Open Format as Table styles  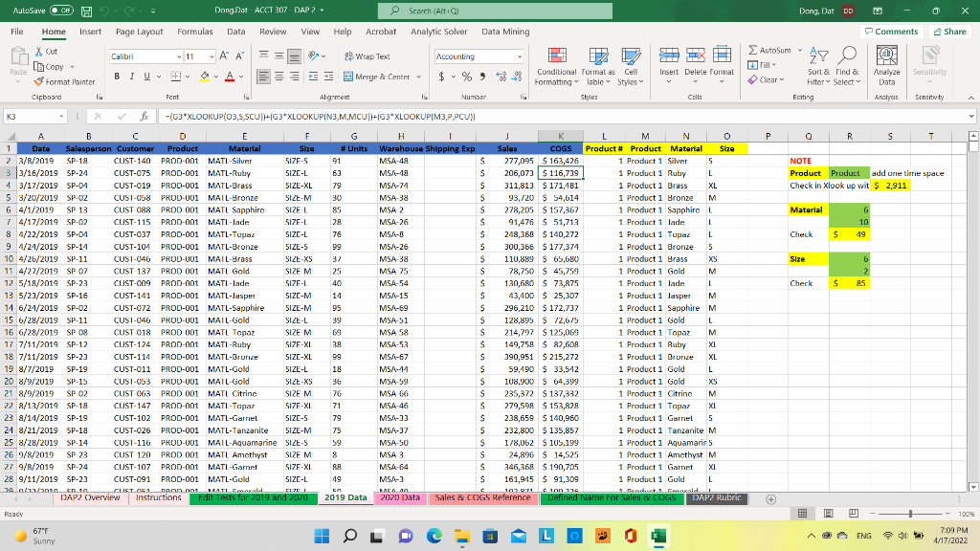coord(598,69)
